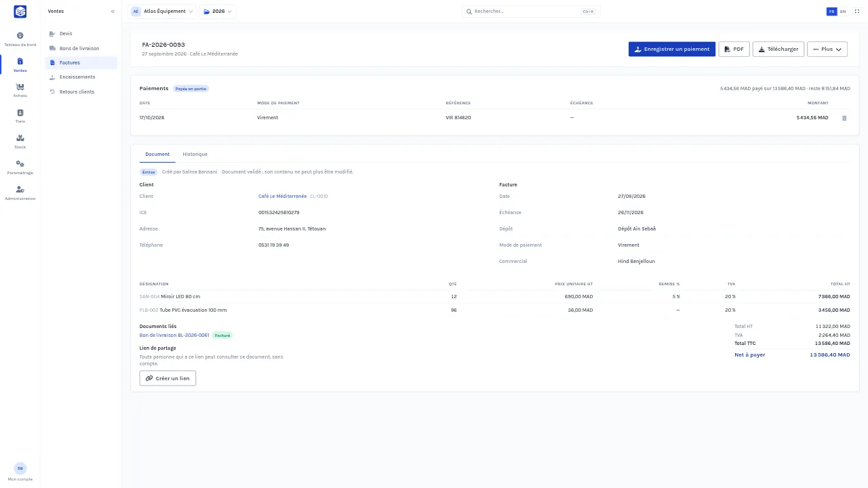Open Mon compte avatar
This screenshot has width=868, height=488.
pos(20,468)
